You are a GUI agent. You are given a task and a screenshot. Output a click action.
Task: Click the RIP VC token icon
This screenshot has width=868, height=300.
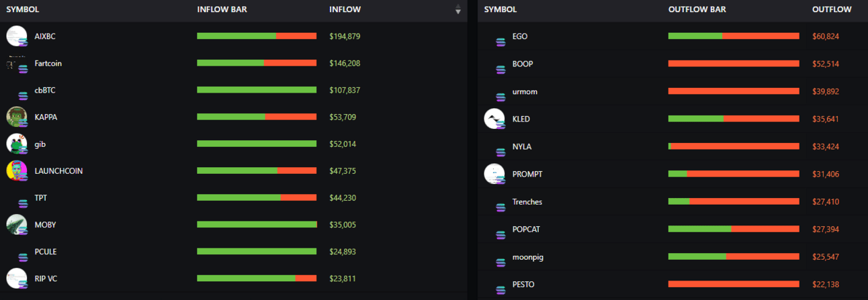16,278
